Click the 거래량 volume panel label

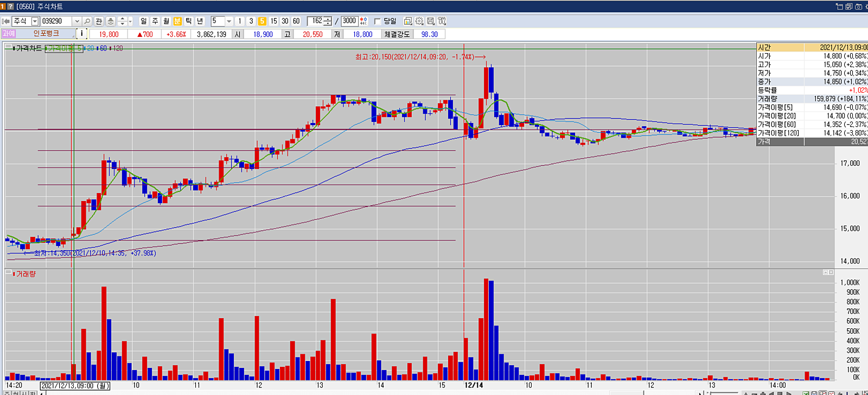point(25,274)
